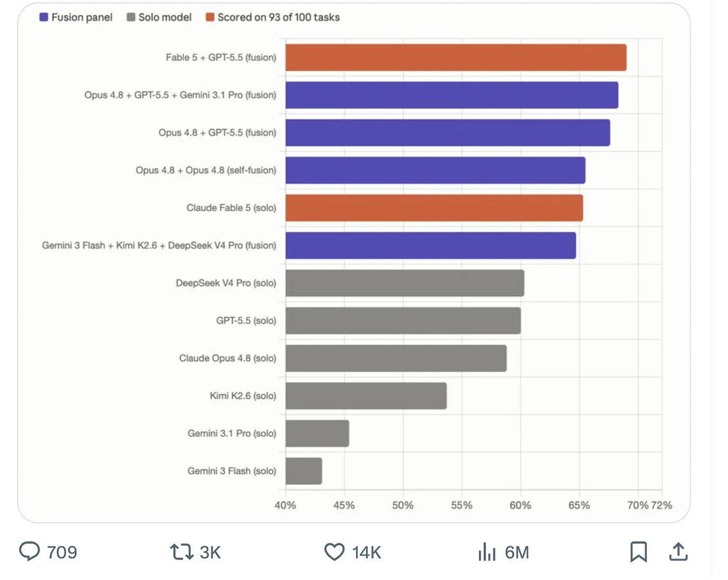Viewport: 728px width, 580px height.
Task: Click the retweet arrows icon
Action: (x=181, y=551)
